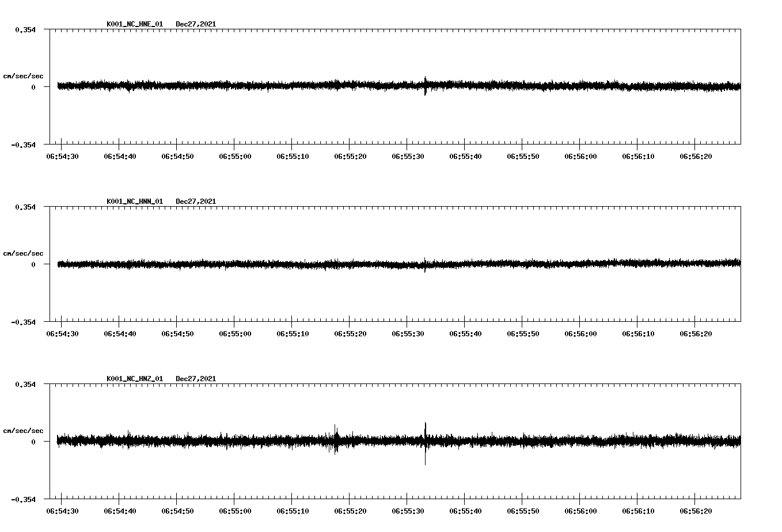Click the K001_NC_HNE_01 channel title
Image resolution: width=782 pixels, height=532 pixels.
135,24
